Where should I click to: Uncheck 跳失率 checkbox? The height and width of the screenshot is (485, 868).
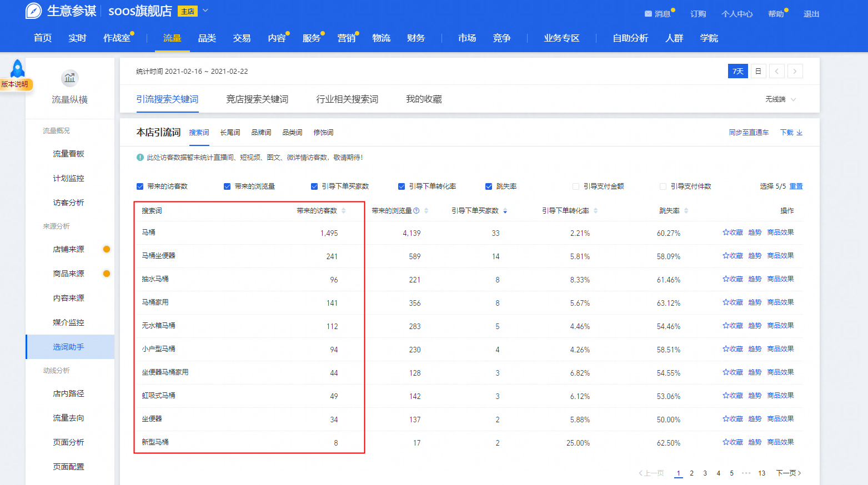click(x=489, y=186)
